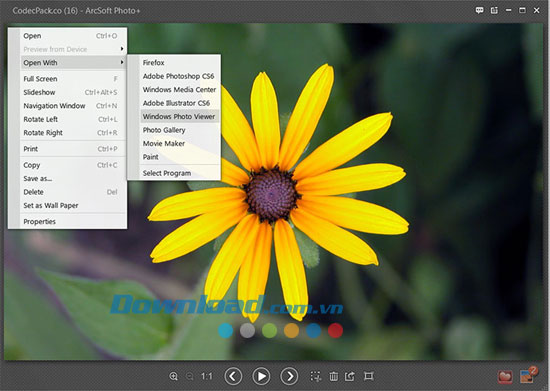
Task: Open the photo notifications icon with badge
Action: 528,375
